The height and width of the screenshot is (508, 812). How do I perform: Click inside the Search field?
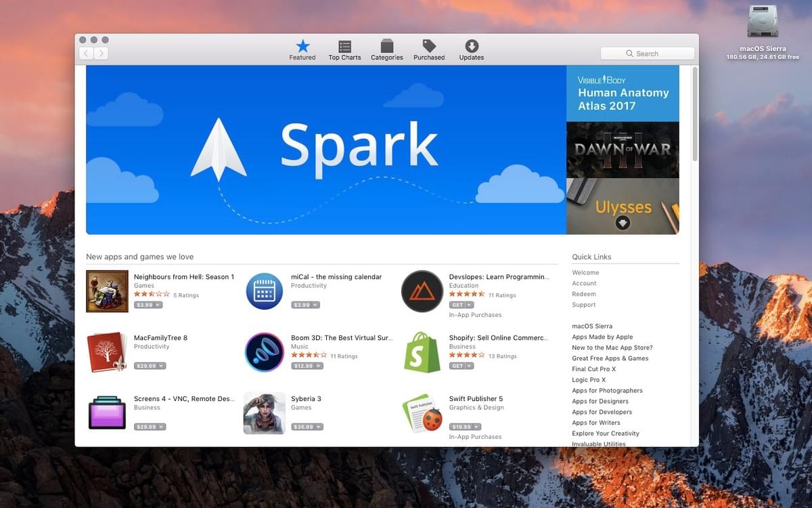pyautogui.click(x=647, y=53)
